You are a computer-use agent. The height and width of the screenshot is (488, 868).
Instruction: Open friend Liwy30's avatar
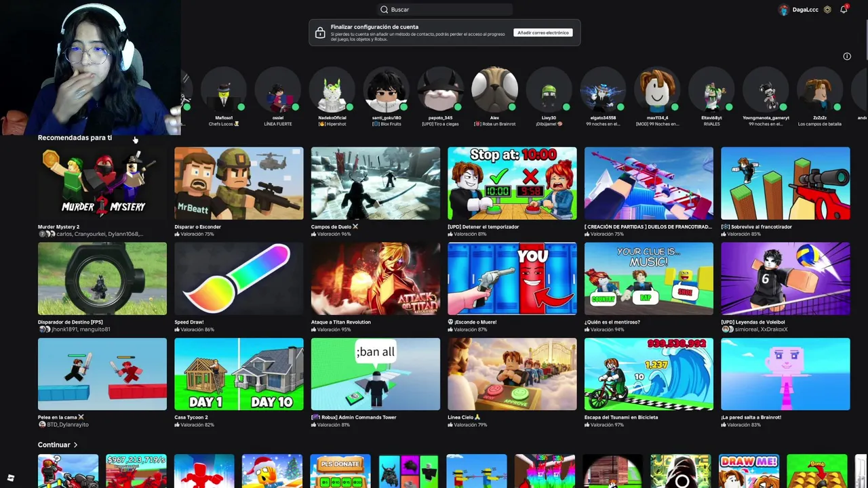click(x=549, y=90)
